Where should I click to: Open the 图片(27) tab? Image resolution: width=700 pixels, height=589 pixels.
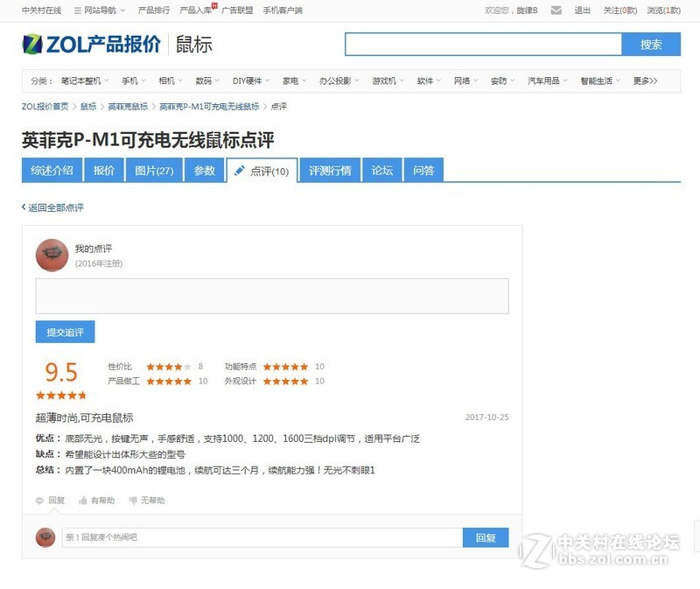click(x=154, y=170)
